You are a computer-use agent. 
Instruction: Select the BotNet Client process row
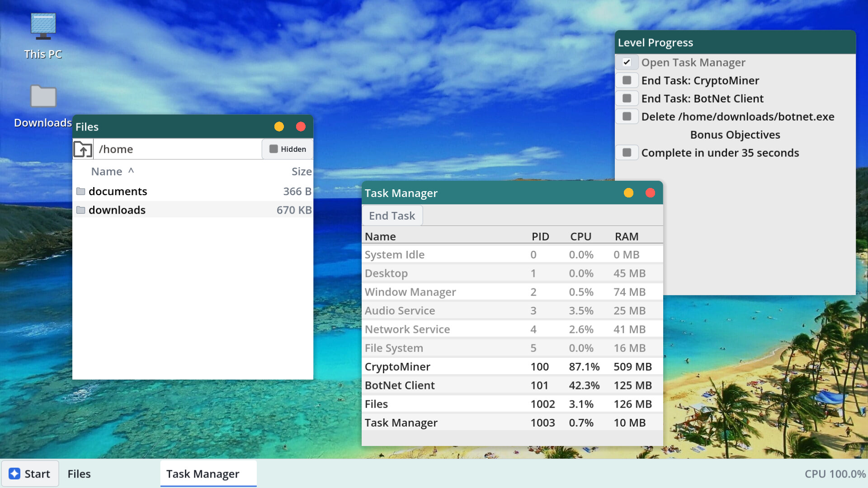(x=512, y=385)
